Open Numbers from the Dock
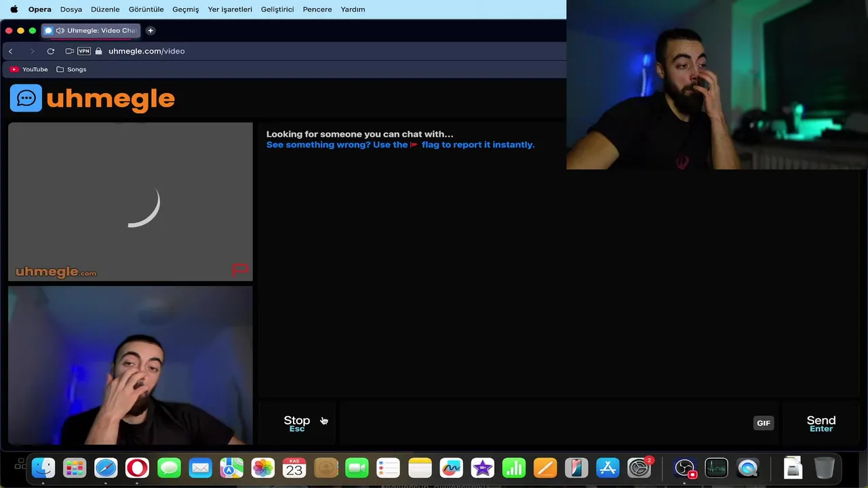This screenshot has width=868, height=488. click(x=513, y=468)
